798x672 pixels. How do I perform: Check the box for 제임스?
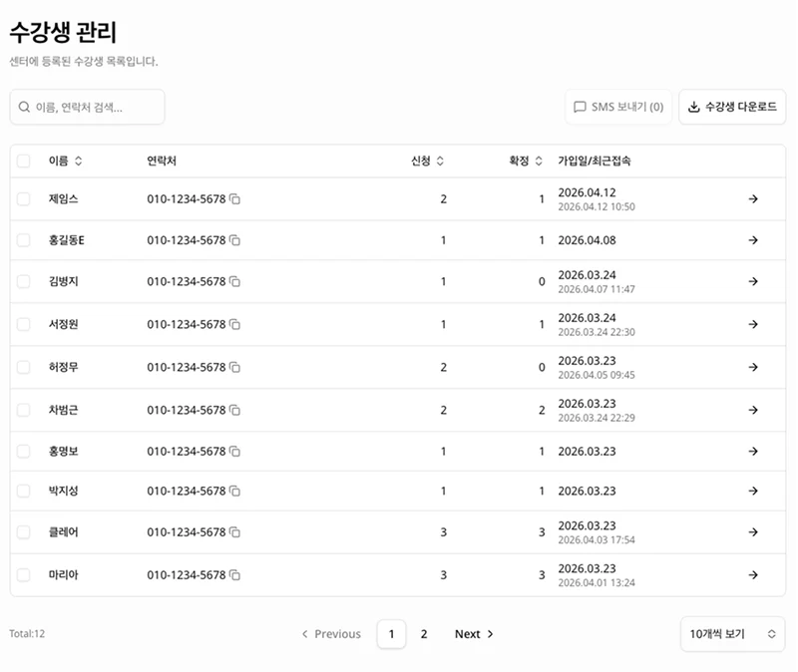click(23, 198)
